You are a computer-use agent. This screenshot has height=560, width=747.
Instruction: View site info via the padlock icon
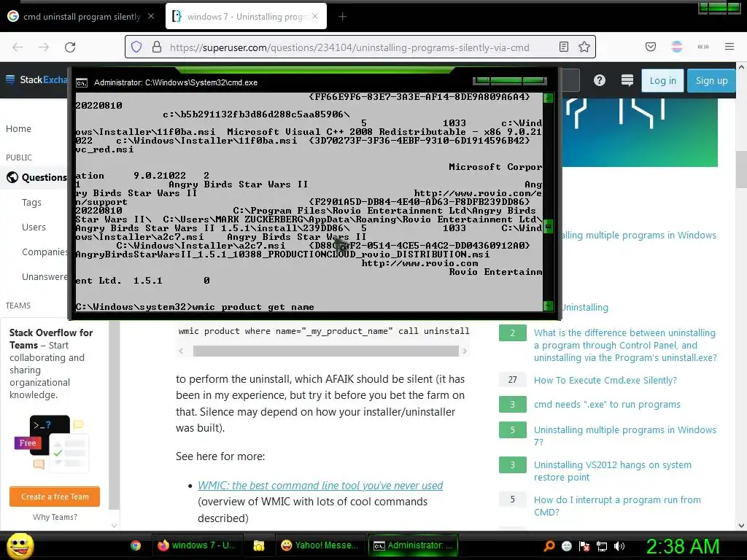pyautogui.click(x=157, y=47)
